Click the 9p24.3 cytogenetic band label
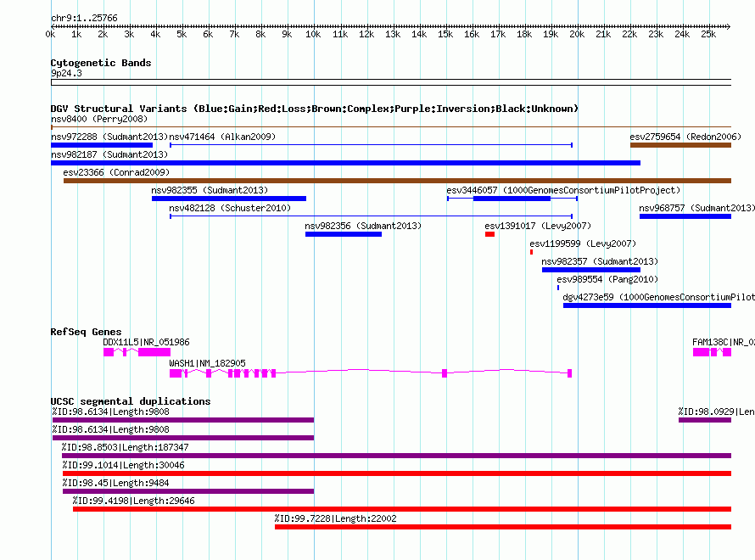This screenshot has width=755, height=560. 66,73
